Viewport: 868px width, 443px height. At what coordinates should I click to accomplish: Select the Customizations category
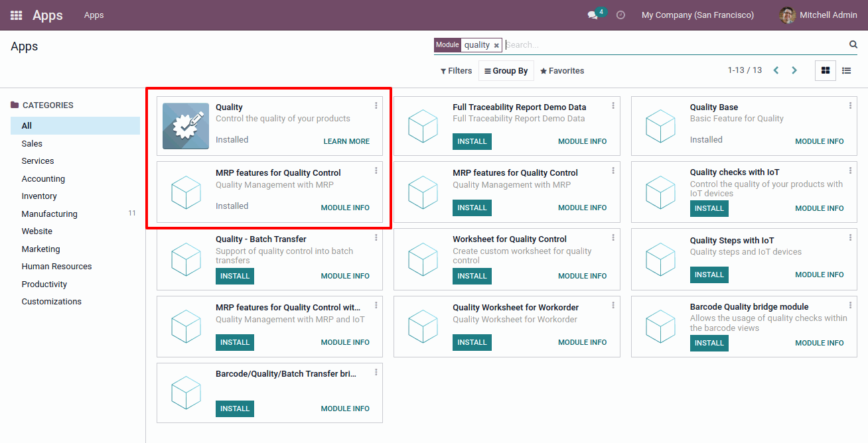[75, 301]
